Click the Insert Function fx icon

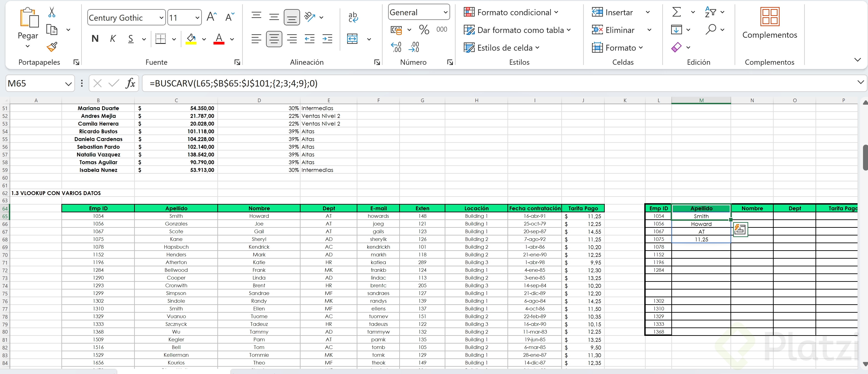click(x=130, y=83)
